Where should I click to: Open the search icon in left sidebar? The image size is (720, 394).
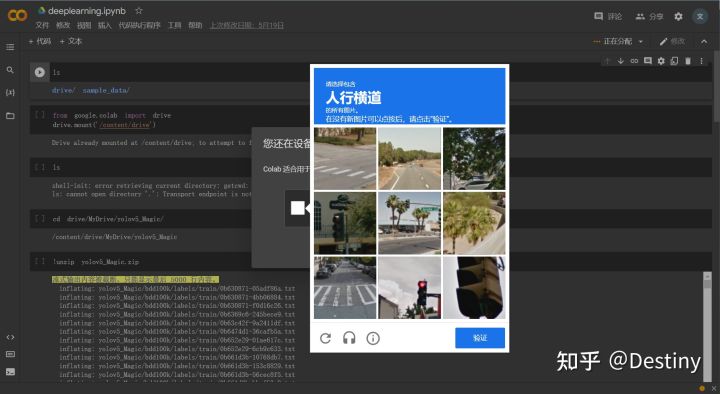(10, 70)
